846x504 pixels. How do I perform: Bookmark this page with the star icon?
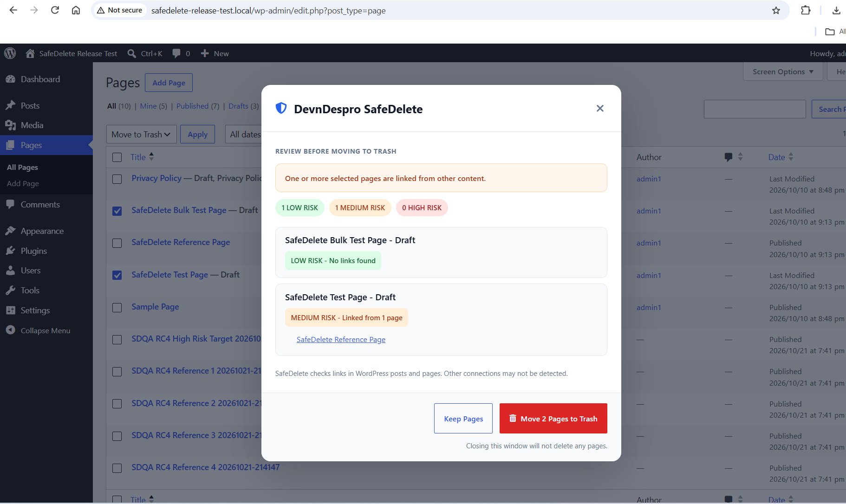point(776,10)
